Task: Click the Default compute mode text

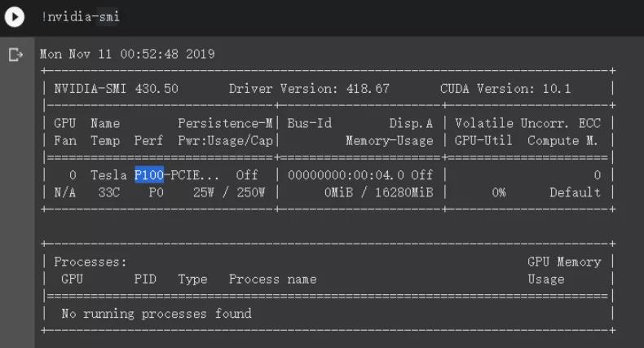Action: [x=575, y=193]
